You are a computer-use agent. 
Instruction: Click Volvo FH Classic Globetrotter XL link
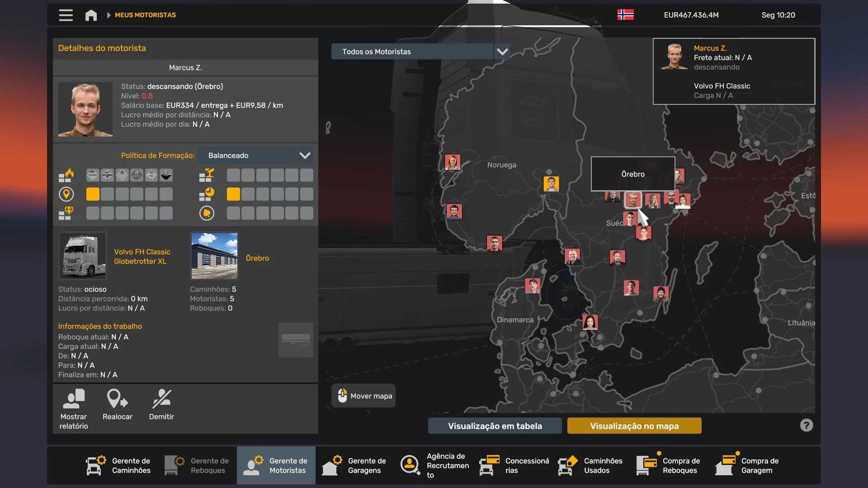point(142,256)
